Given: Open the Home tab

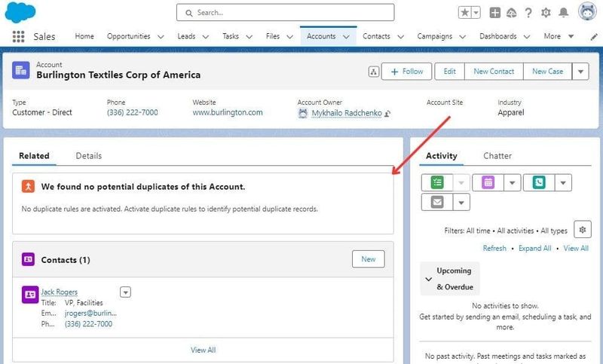Looking at the screenshot, I should (x=84, y=36).
